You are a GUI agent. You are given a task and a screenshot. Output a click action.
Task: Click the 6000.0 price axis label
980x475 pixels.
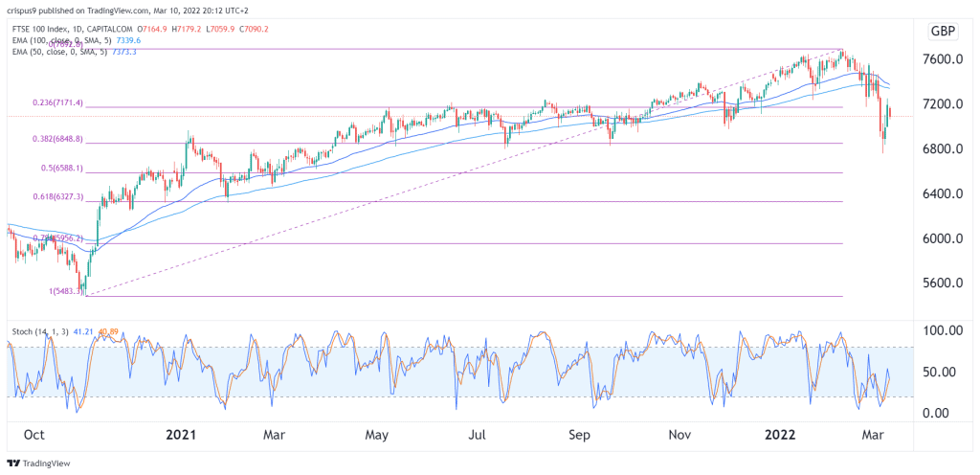pos(945,238)
